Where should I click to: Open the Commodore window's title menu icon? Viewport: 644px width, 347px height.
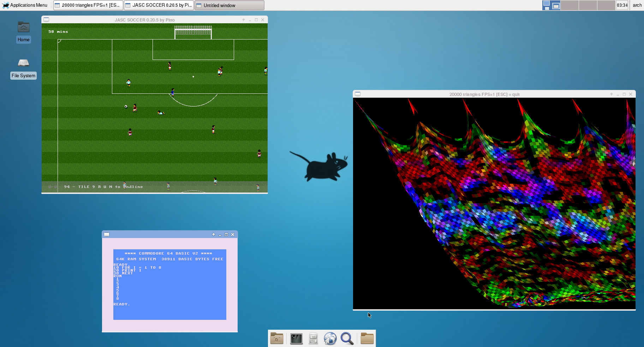(x=107, y=235)
